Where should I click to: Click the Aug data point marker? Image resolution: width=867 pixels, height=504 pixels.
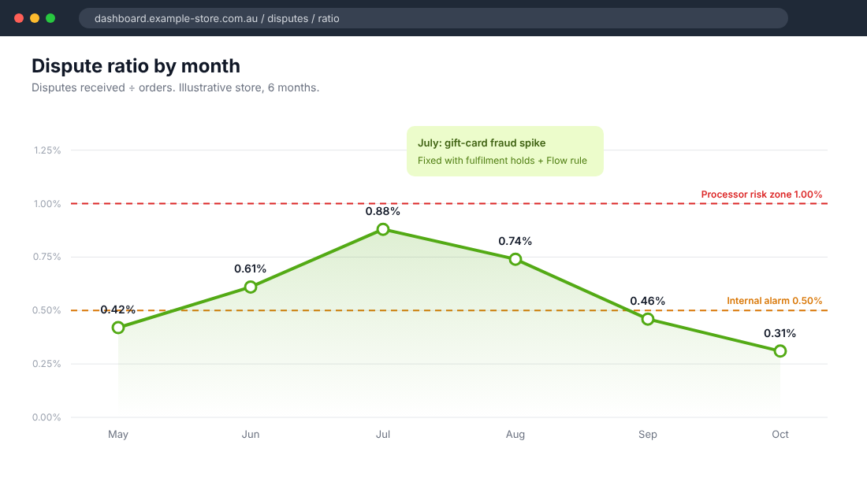point(515,259)
